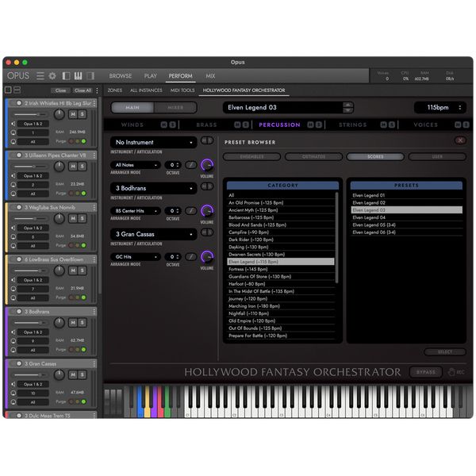Solo the 3 Gran Cassas rack instrument
The height and width of the screenshot is (476, 476).
tap(82, 374)
